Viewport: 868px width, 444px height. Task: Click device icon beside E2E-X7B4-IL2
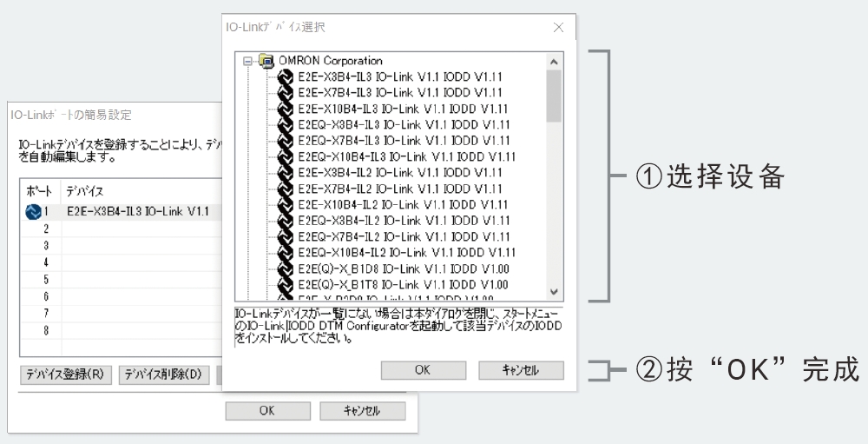tap(285, 189)
